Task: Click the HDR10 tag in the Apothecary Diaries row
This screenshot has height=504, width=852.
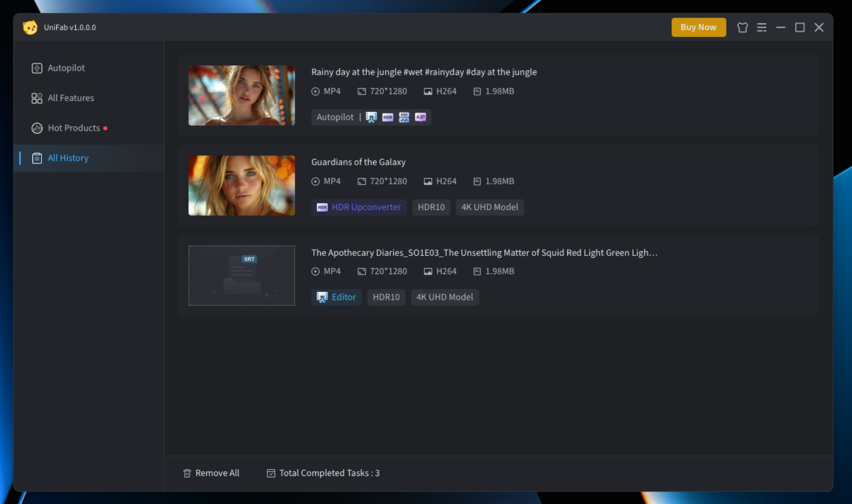Action: (386, 297)
